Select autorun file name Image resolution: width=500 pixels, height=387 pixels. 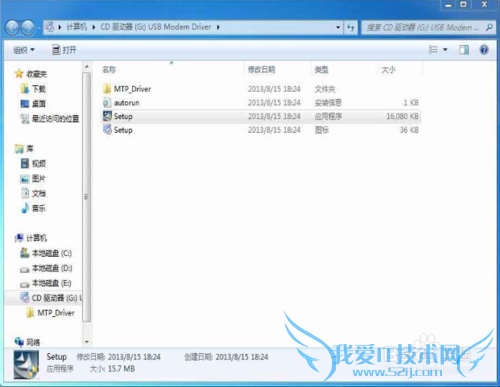[127, 103]
